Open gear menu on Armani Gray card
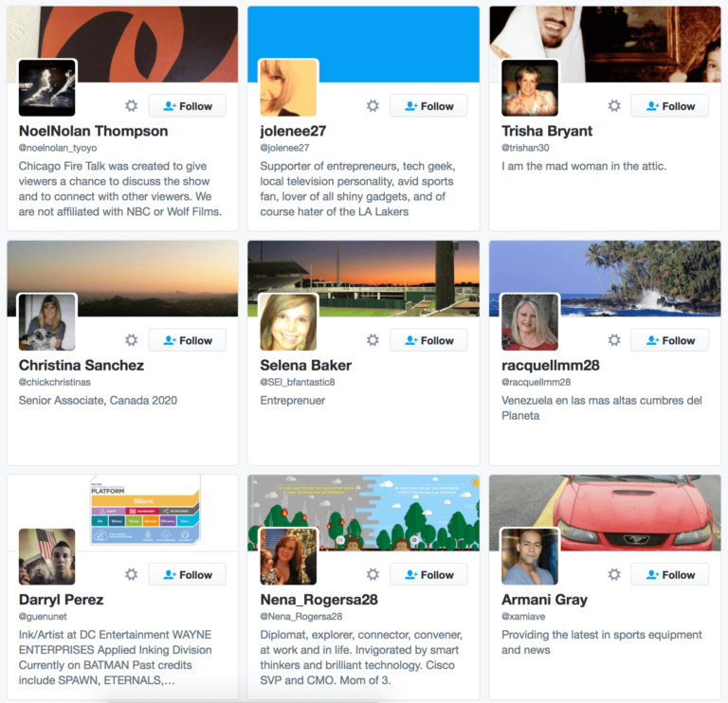 [614, 574]
